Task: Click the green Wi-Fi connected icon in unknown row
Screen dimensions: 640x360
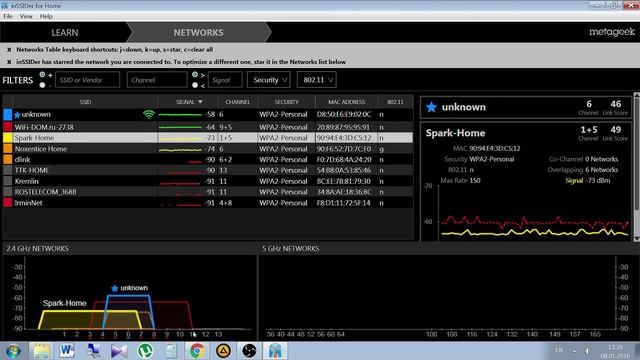Action: coord(149,115)
